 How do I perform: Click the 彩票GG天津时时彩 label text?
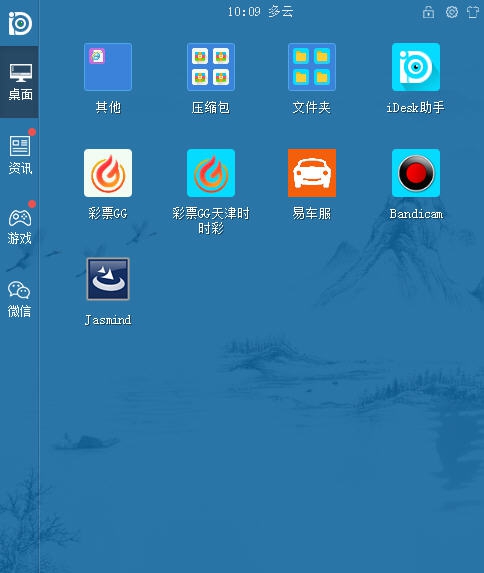tap(211, 221)
